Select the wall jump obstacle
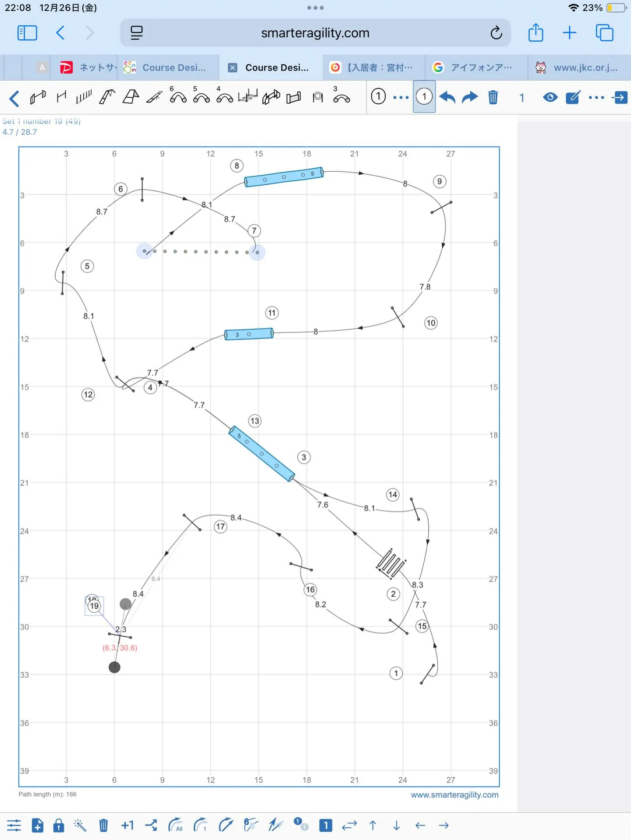The width and height of the screenshot is (631, 840). 294,97
